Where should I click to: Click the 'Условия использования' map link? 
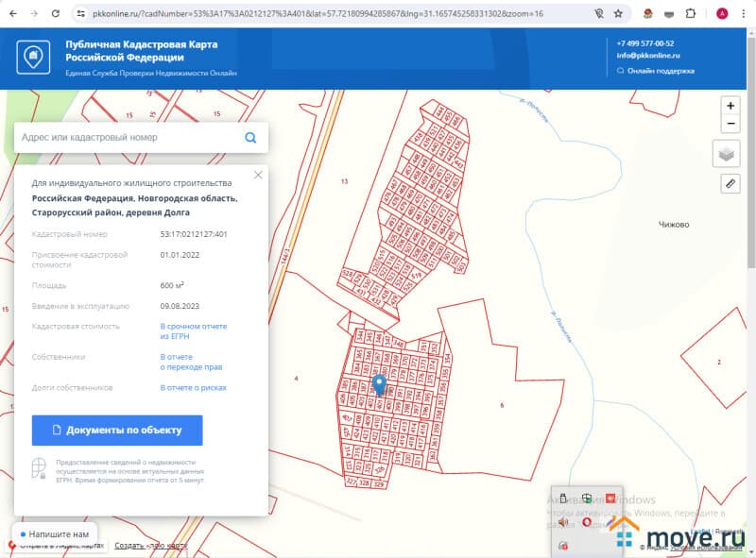click(x=706, y=547)
